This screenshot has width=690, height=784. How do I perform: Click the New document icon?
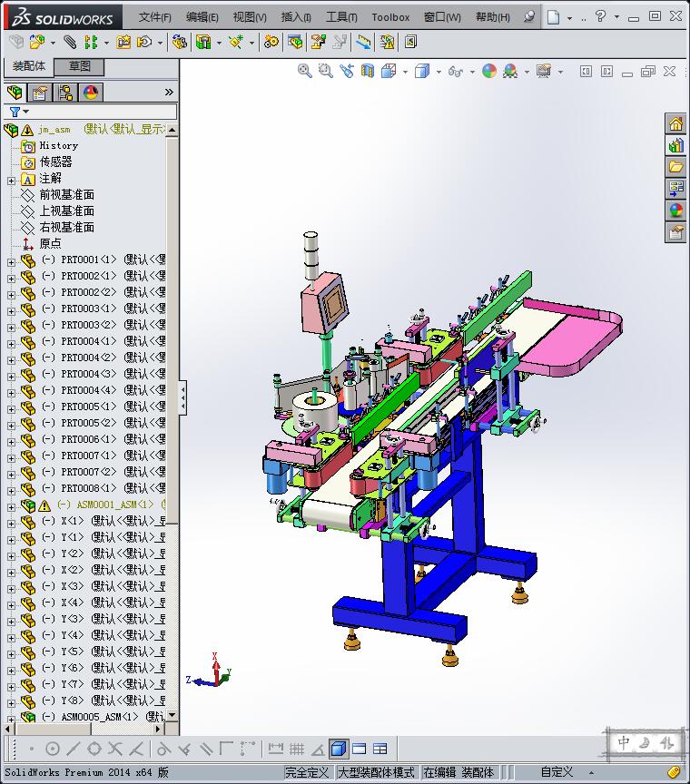coord(553,17)
